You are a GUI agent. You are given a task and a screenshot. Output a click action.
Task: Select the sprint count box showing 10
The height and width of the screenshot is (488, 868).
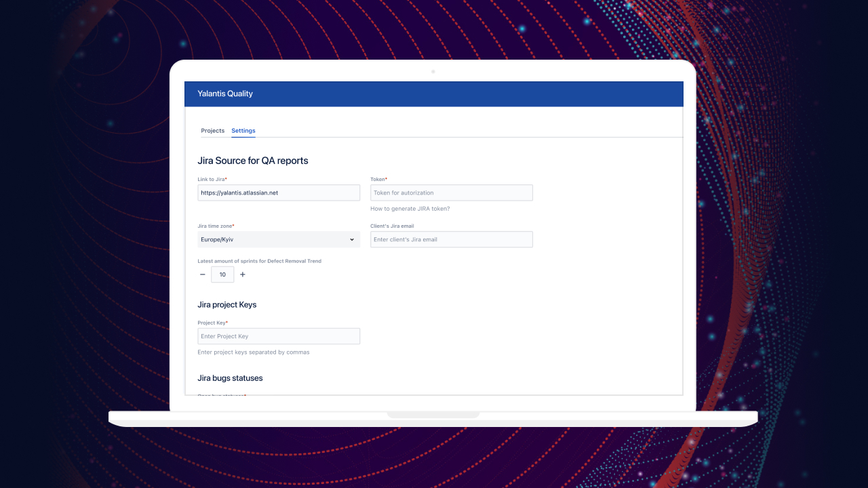coord(222,274)
